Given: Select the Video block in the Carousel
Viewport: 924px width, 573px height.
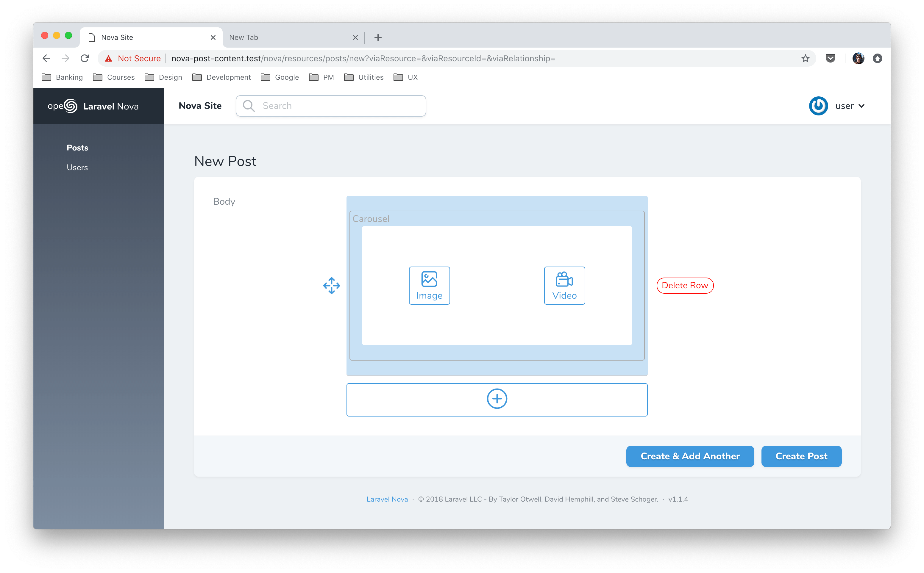Looking at the screenshot, I should [564, 285].
